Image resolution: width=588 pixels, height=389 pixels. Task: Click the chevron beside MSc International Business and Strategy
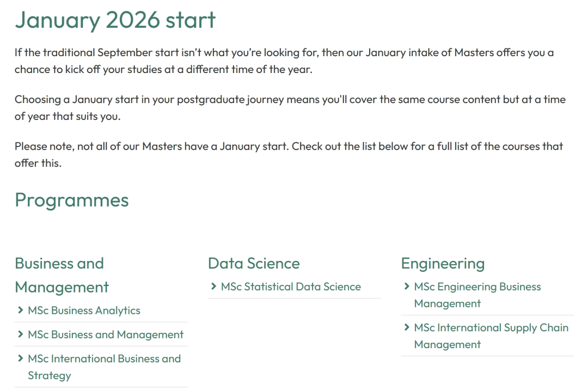tap(21, 358)
